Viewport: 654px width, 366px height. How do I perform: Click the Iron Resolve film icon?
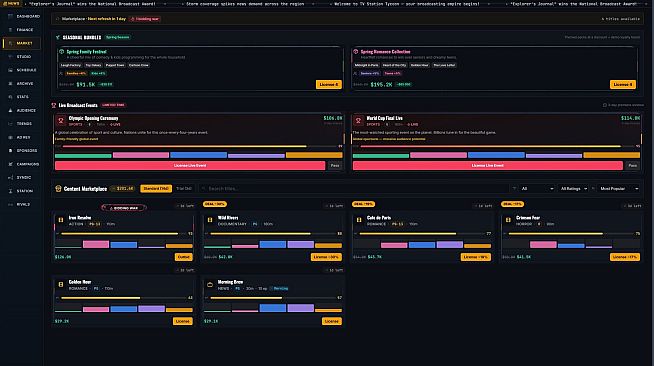pos(61,220)
